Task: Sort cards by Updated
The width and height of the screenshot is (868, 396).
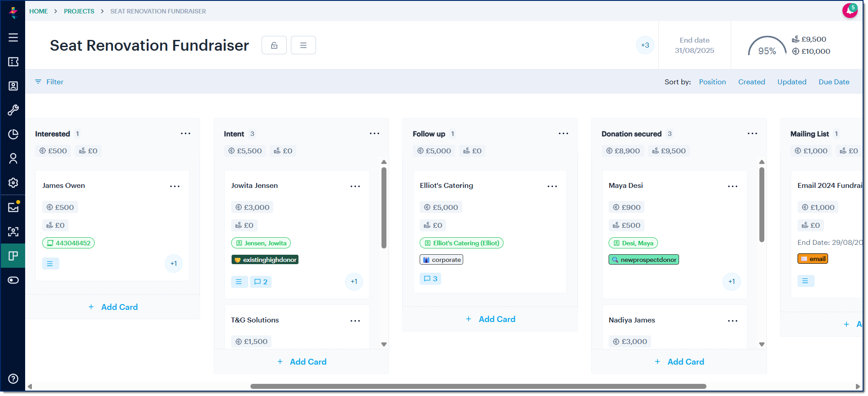Action: click(x=792, y=82)
